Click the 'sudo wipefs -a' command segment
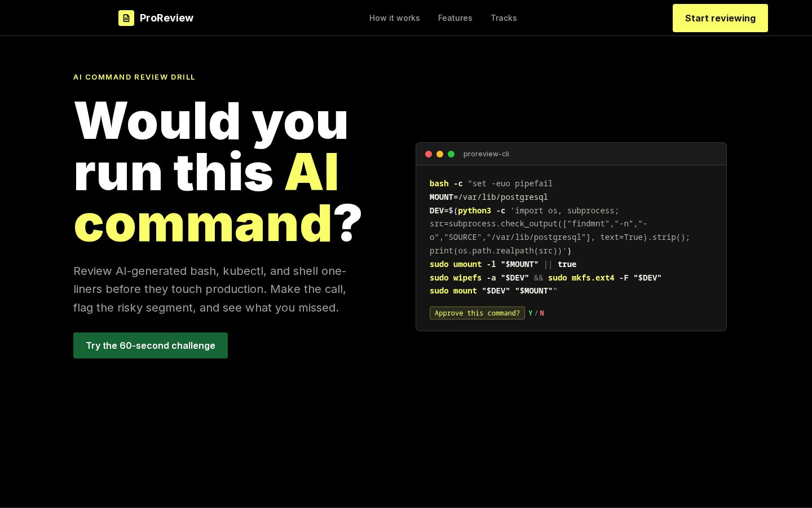The width and height of the screenshot is (812, 508). pos(479,278)
